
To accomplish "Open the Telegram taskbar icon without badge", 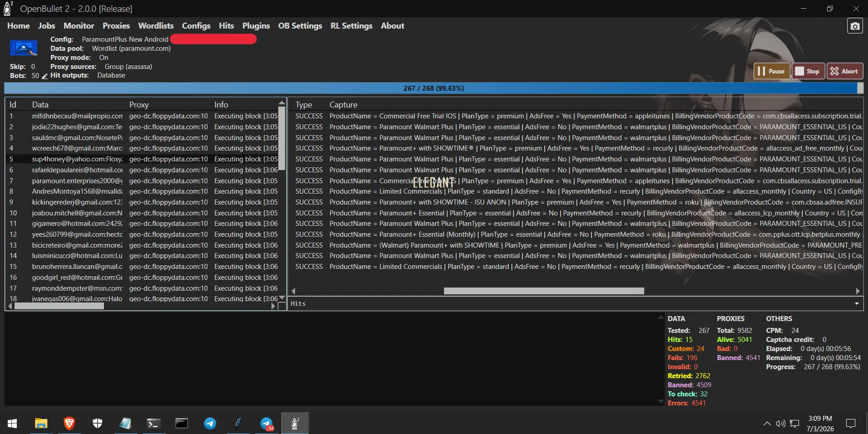I will 210,424.
